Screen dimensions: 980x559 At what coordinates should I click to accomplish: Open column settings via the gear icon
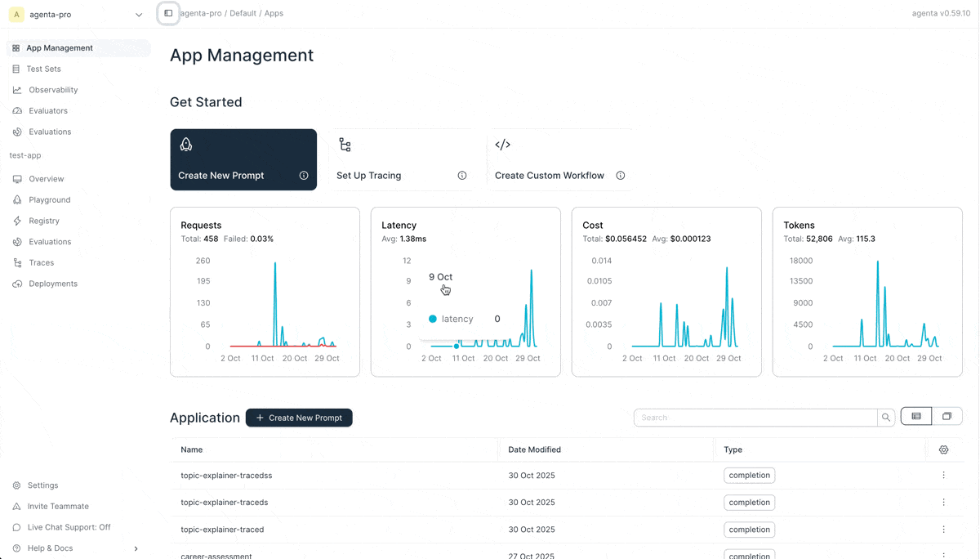tap(943, 449)
